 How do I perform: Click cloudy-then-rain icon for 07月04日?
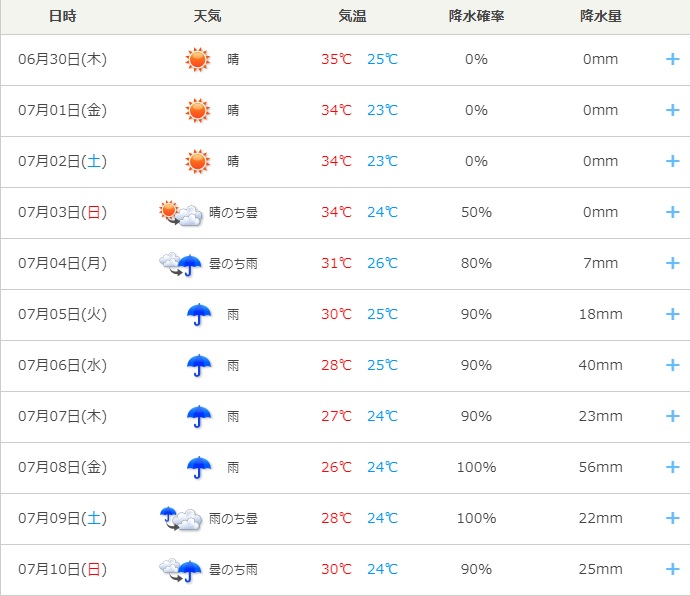pos(181,263)
